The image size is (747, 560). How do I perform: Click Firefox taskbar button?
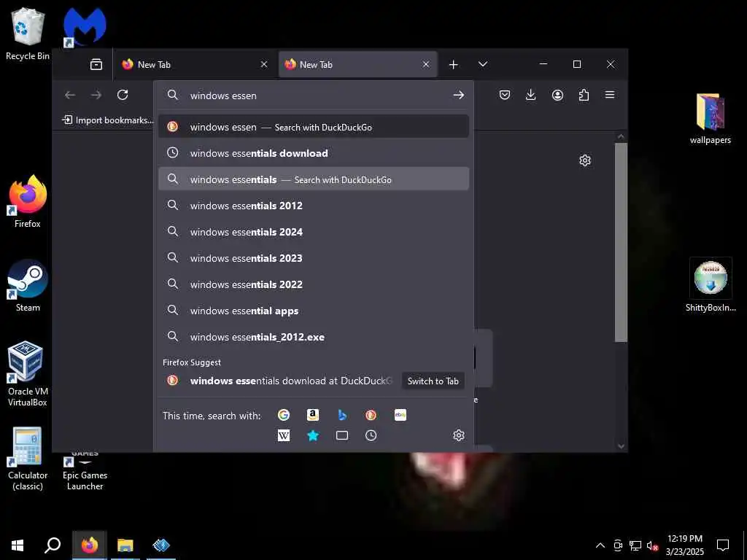pyautogui.click(x=89, y=545)
